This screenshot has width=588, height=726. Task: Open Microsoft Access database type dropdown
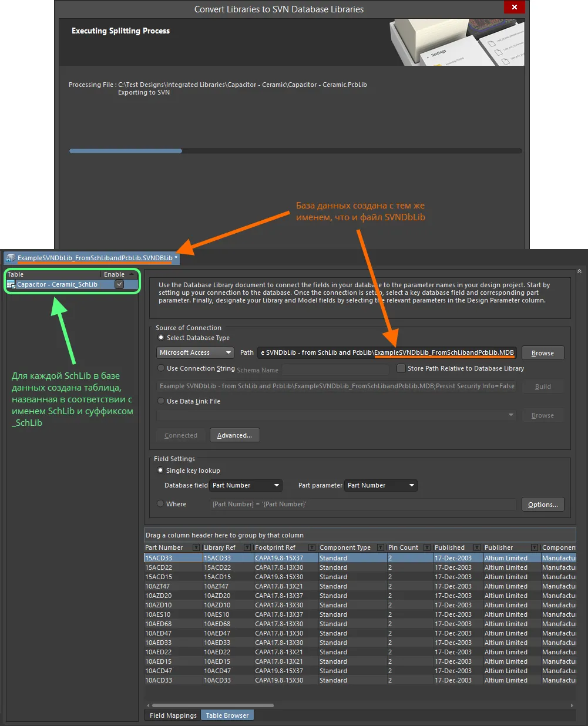point(196,352)
